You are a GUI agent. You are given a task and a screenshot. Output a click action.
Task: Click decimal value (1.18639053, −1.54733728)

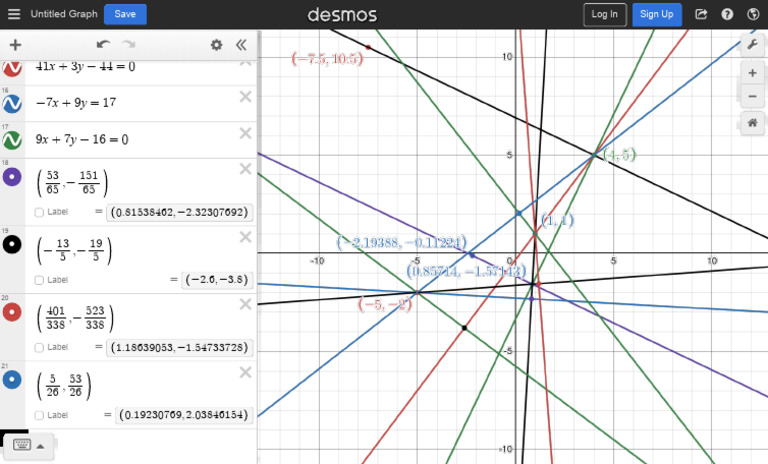(179, 347)
